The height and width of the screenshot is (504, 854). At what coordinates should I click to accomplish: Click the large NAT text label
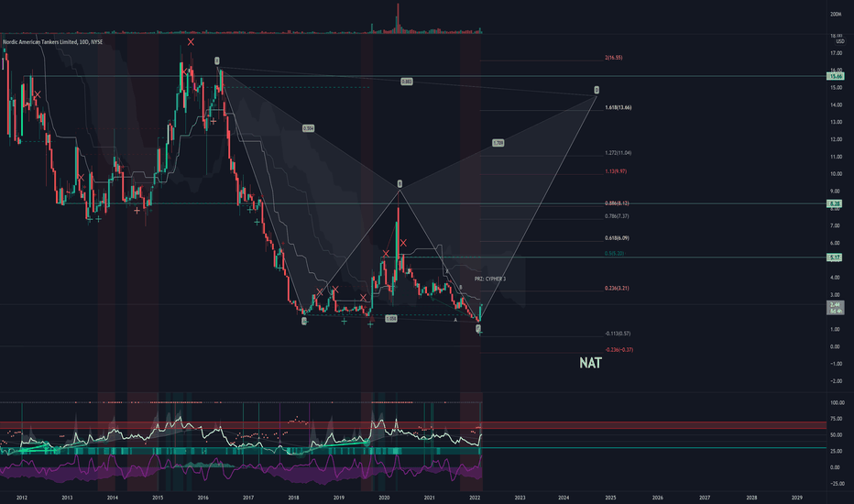coord(590,363)
